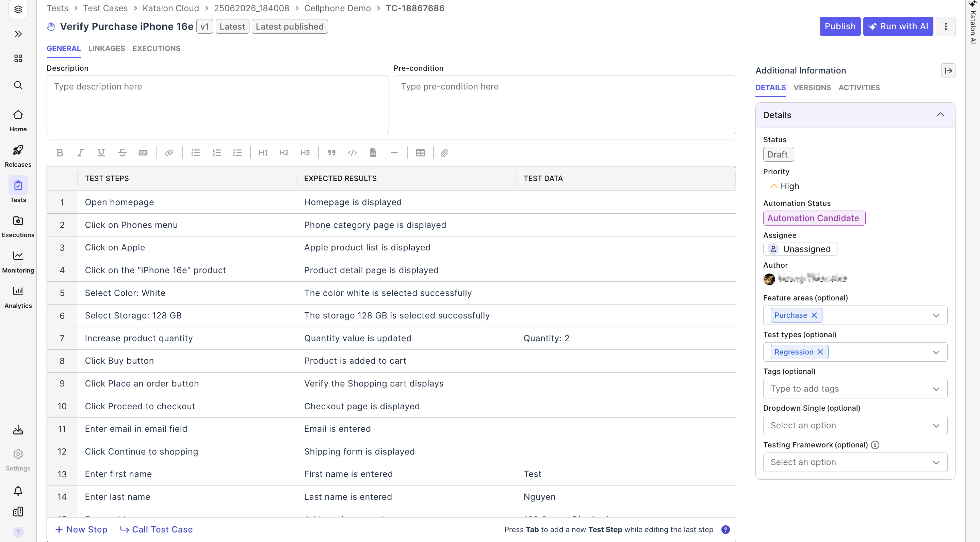
Task: Apply H1 heading style
Action: (x=263, y=153)
